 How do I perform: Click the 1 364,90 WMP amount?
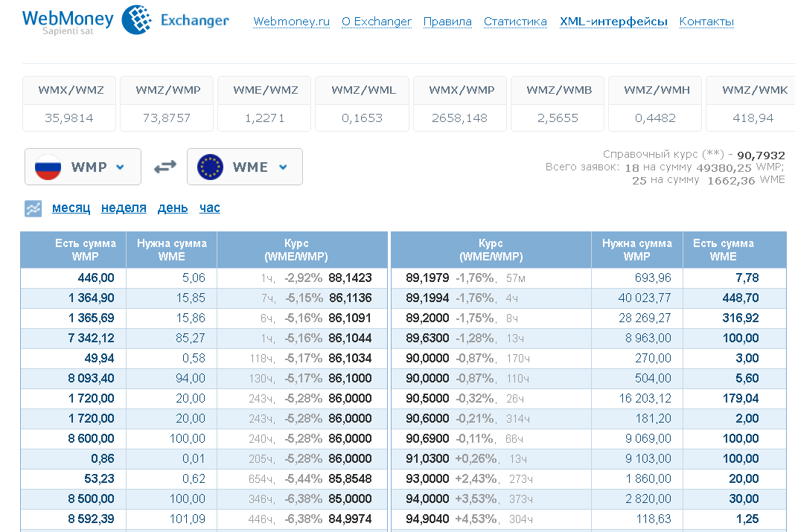(x=92, y=298)
